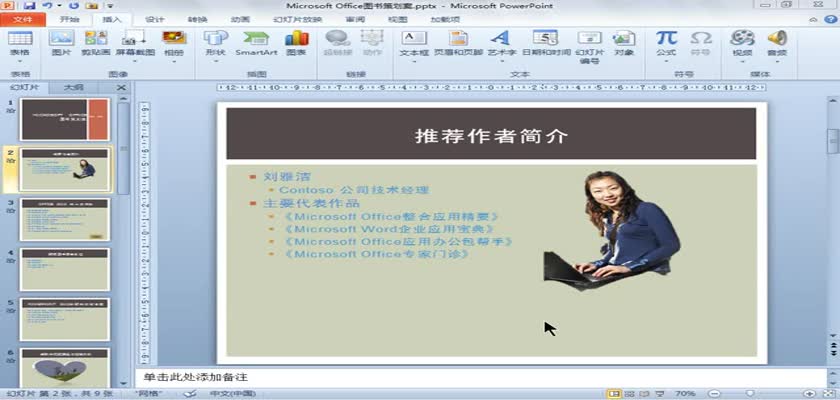Viewport: 840px width, 400px height.
Task: Switch to Normal view in status bar
Action: pos(614,394)
